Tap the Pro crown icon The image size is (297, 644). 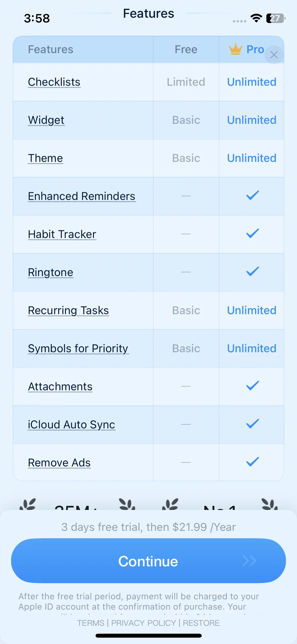click(x=235, y=49)
